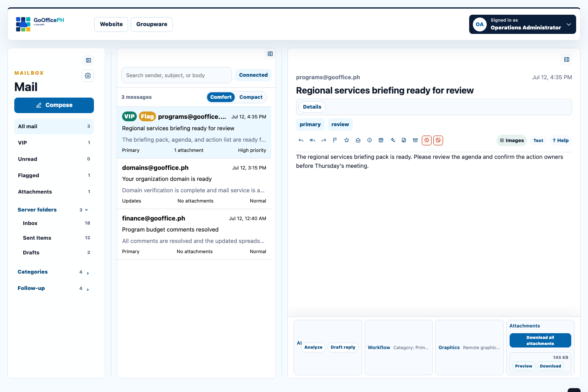Compose a new message
This screenshot has width=588, height=392.
tap(54, 105)
